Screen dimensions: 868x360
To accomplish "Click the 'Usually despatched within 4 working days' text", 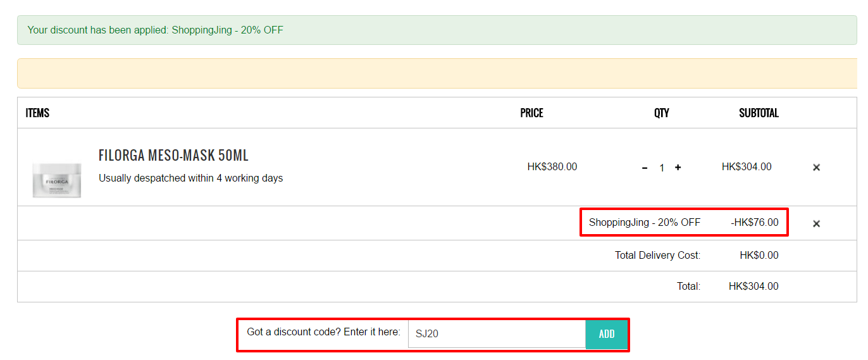I will (190, 178).
